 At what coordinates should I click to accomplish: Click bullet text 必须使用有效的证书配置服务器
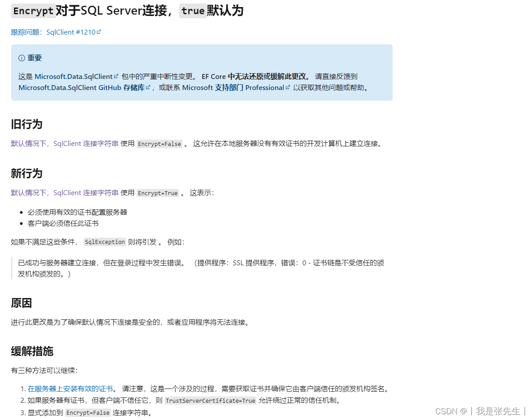(77, 212)
